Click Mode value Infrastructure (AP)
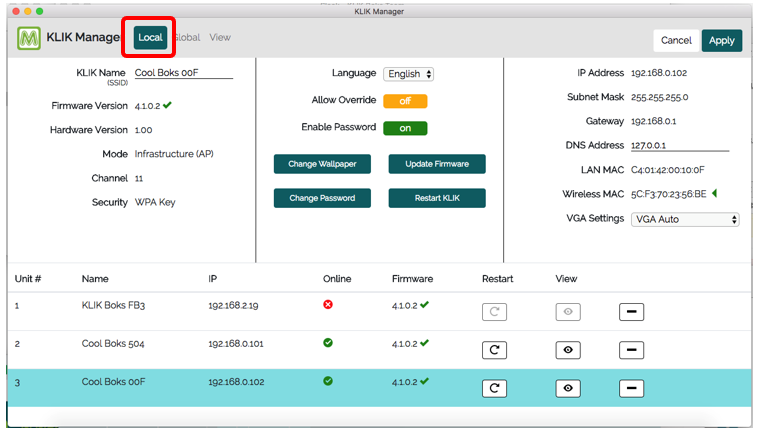This screenshot has width=763, height=433. click(x=174, y=154)
